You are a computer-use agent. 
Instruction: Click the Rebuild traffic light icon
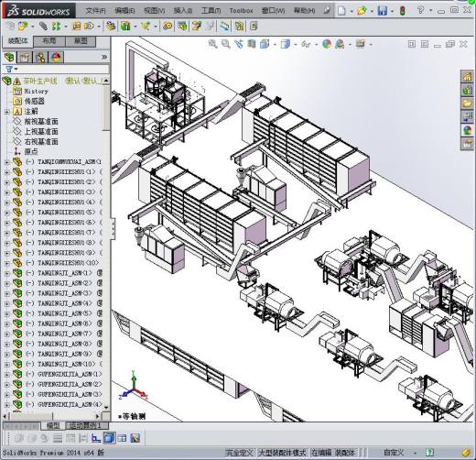(403, 11)
